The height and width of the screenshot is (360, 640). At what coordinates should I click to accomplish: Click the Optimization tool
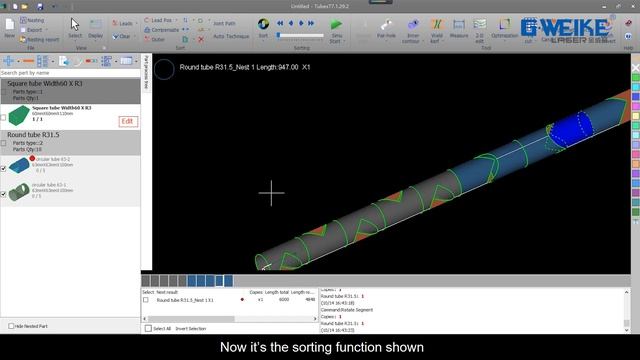504,29
